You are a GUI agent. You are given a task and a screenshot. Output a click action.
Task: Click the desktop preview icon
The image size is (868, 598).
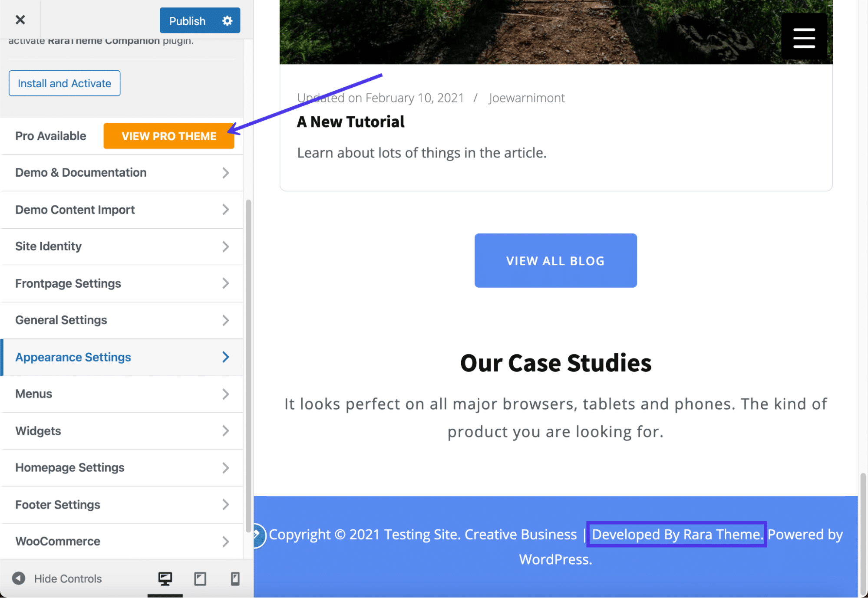point(165,578)
